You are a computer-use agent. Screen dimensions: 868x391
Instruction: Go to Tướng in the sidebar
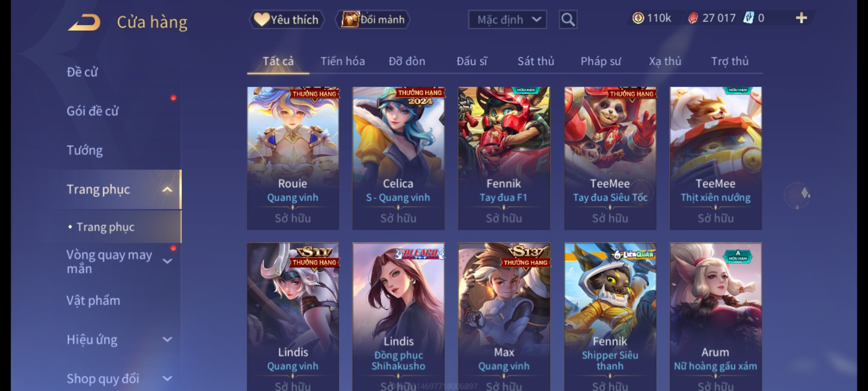click(85, 150)
